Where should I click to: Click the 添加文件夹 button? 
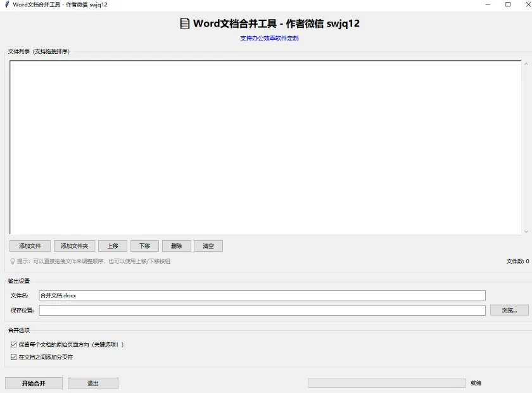click(74, 246)
